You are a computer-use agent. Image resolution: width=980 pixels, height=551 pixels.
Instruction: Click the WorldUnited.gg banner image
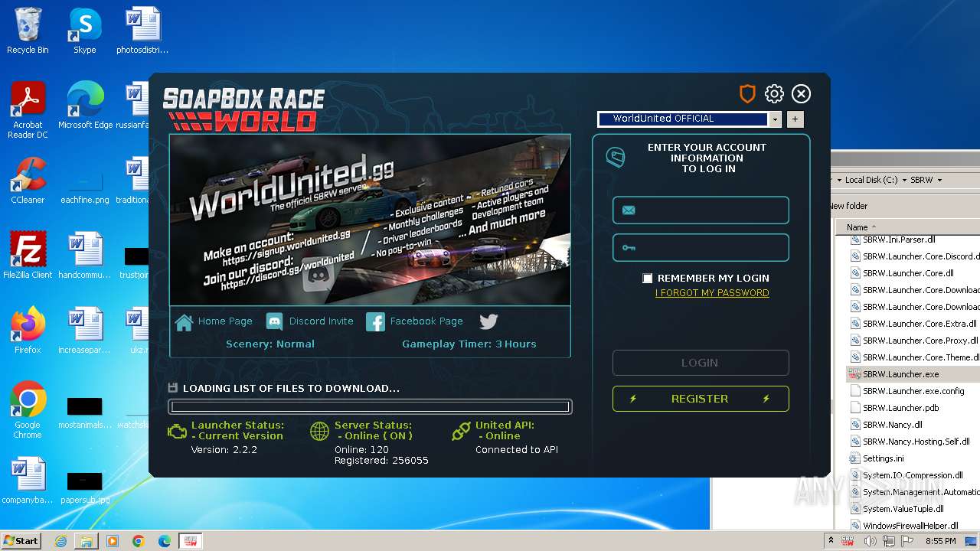370,220
